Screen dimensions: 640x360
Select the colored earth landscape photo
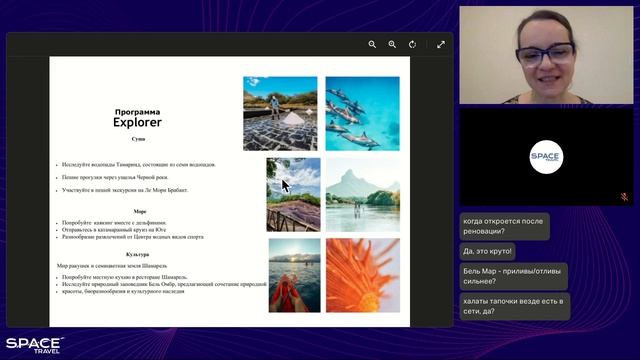(293, 195)
